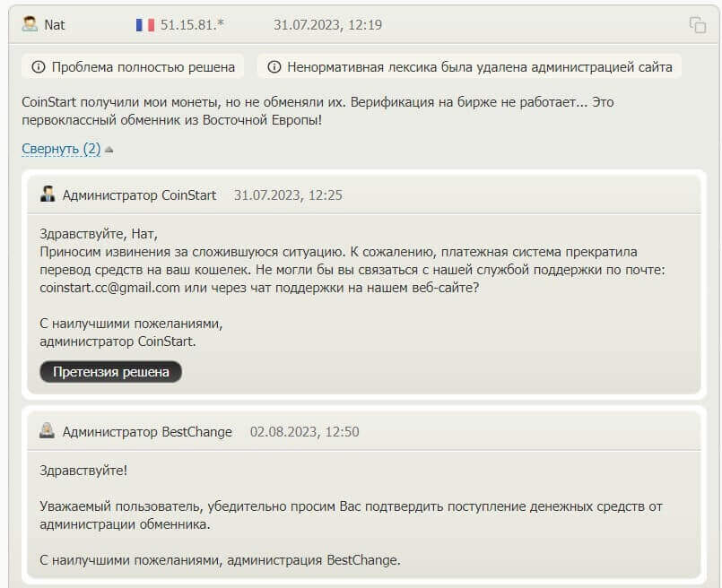The height and width of the screenshot is (588, 722).
Task: Click the French flag icon
Action: pyautogui.click(x=145, y=24)
